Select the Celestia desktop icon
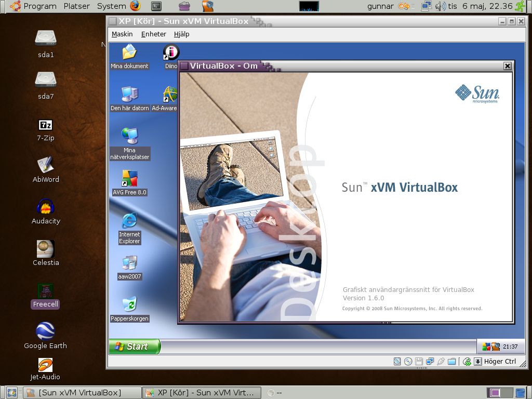Viewport: 532px width, 399px height. 46,249
